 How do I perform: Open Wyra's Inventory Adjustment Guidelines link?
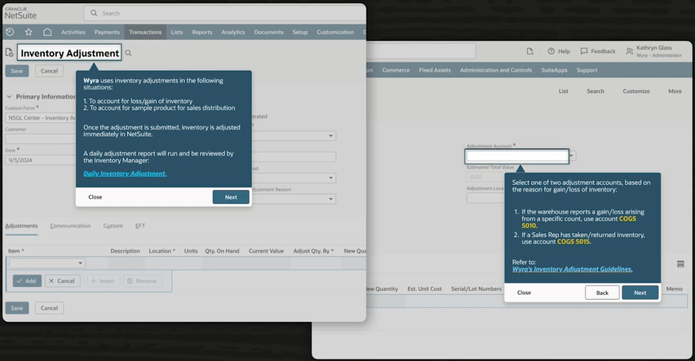click(572, 269)
